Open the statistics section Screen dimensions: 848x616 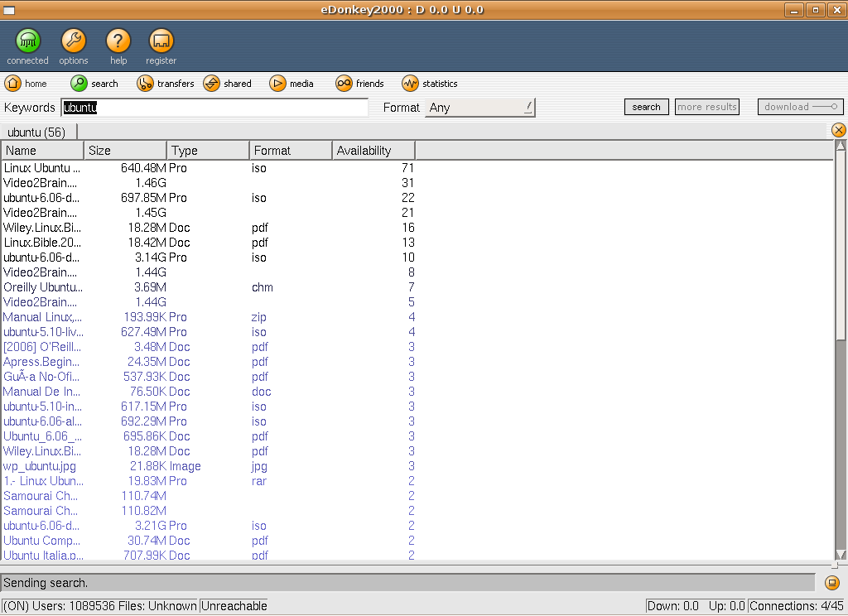pyautogui.click(x=430, y=84)
